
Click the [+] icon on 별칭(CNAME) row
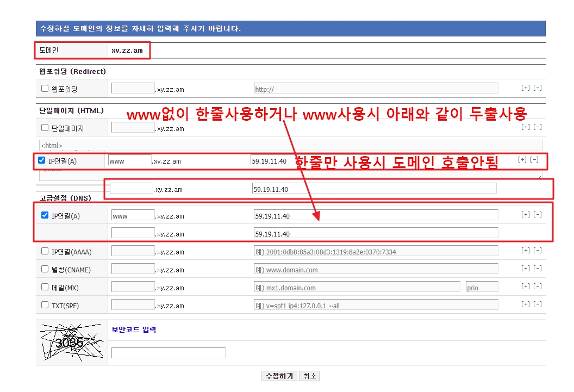[x=525, y=268]
